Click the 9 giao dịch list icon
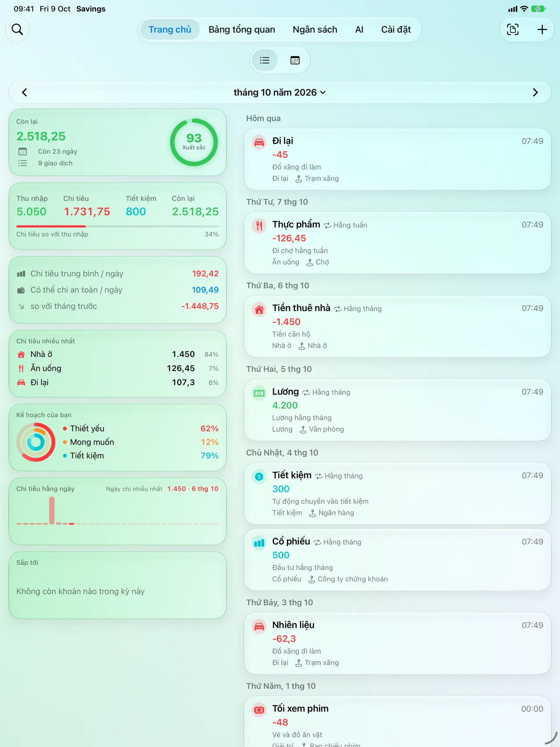The image size is (560, 747). [22, 163]
